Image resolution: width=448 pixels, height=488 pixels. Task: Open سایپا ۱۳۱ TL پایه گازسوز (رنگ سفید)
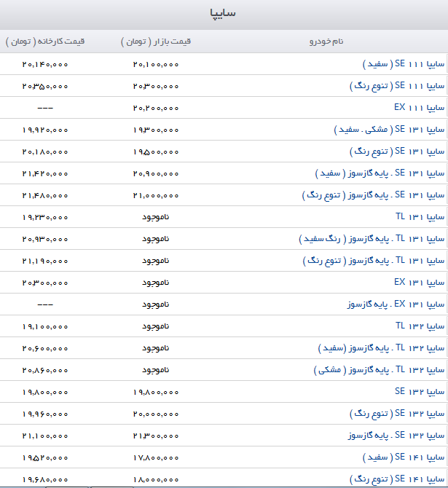(372, 239)
